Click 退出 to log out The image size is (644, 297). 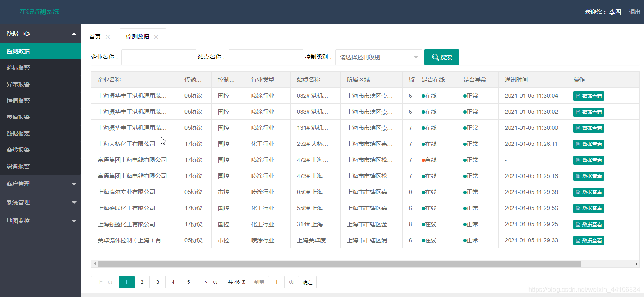635,12
